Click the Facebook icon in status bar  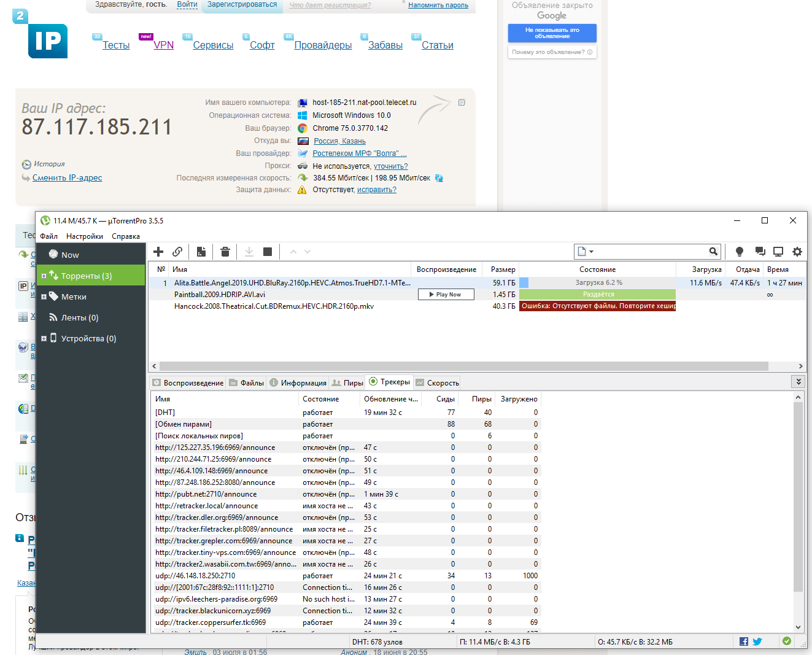click(x=744, y=641)
